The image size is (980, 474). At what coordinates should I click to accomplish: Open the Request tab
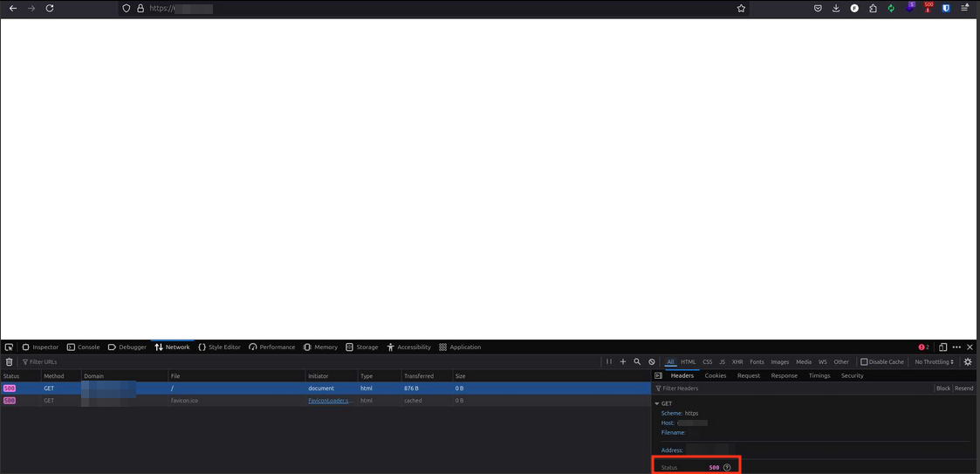(x=749, y=376)
